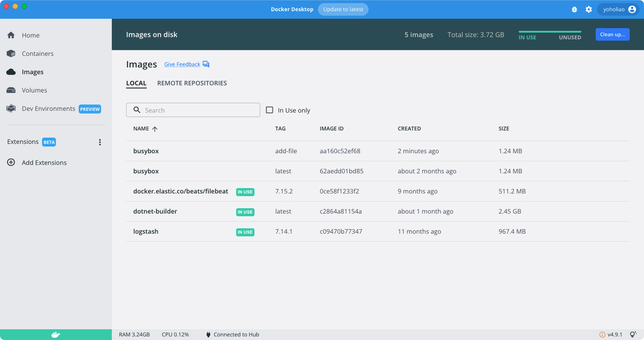644x340 pixels.
Task: Switch the usage bar to UNUSED
Action: 569,37
